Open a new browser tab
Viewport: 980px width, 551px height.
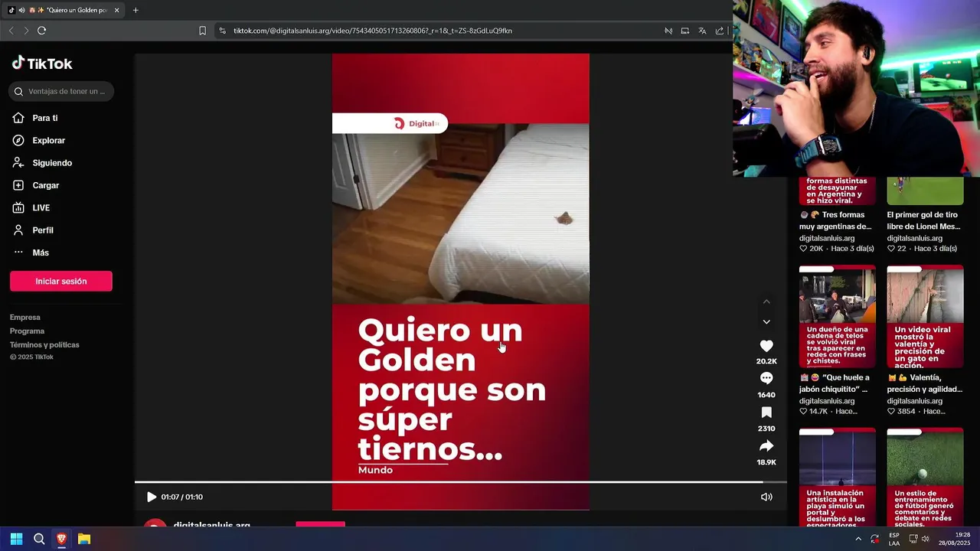click(136, 10)
